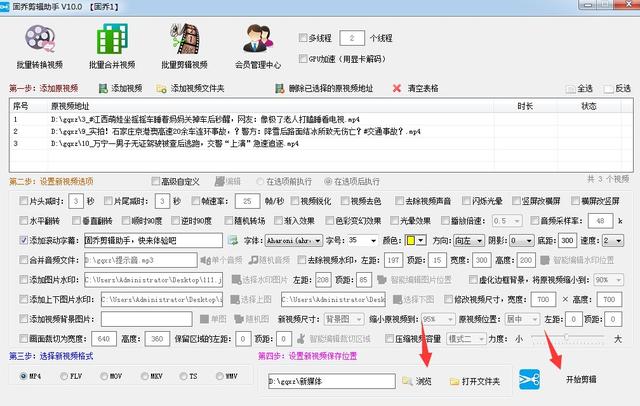Click the 反选 icon
The width and height of the screenshot is (640, 406).
click(x=609, y=89)
